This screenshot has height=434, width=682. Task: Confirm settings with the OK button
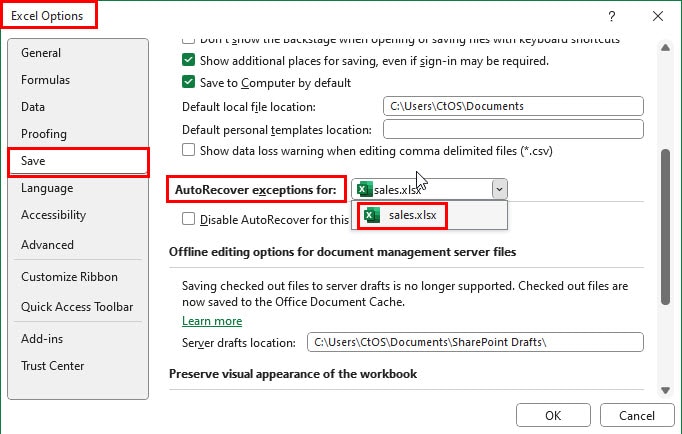click(x=553, y=416)
